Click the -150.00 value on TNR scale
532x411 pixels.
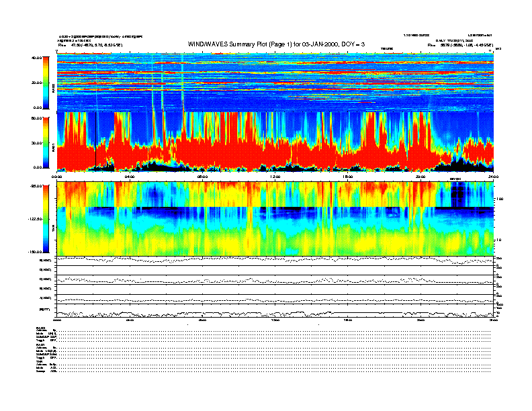click(35, 252)
